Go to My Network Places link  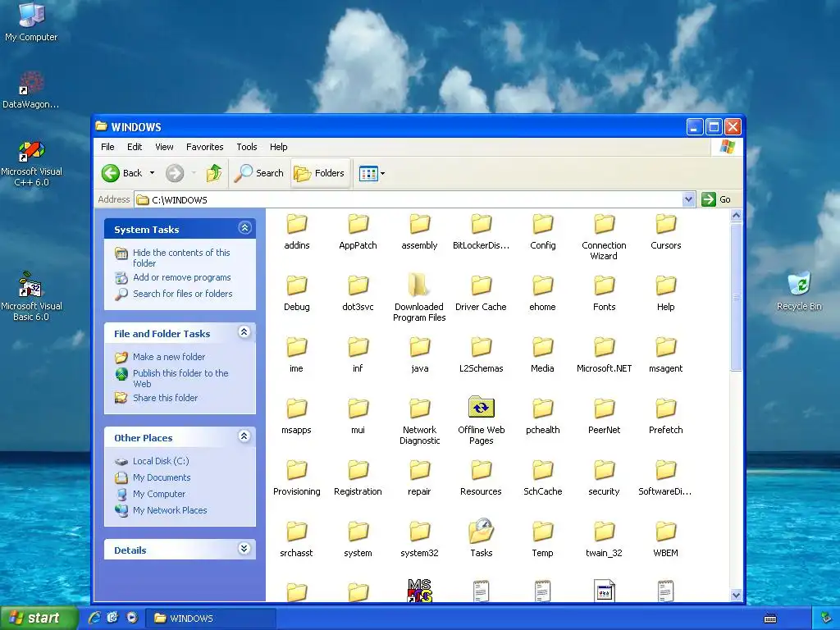170,510
